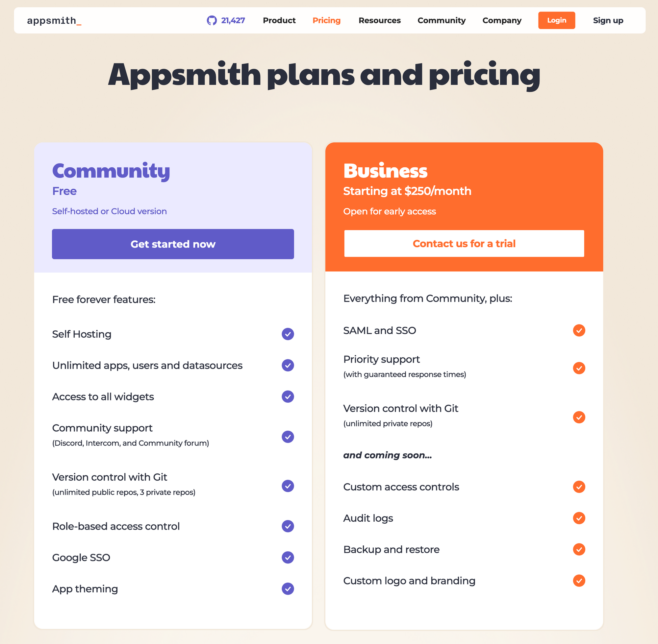Click orange checkmark next to Audit logs
658x644 pixels.
click(x=579, y=518)
